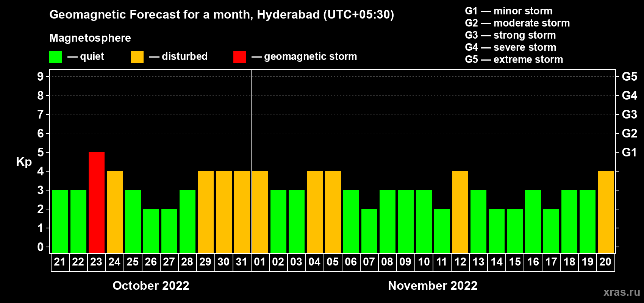Click the 'disturbed' legend text

185,56
